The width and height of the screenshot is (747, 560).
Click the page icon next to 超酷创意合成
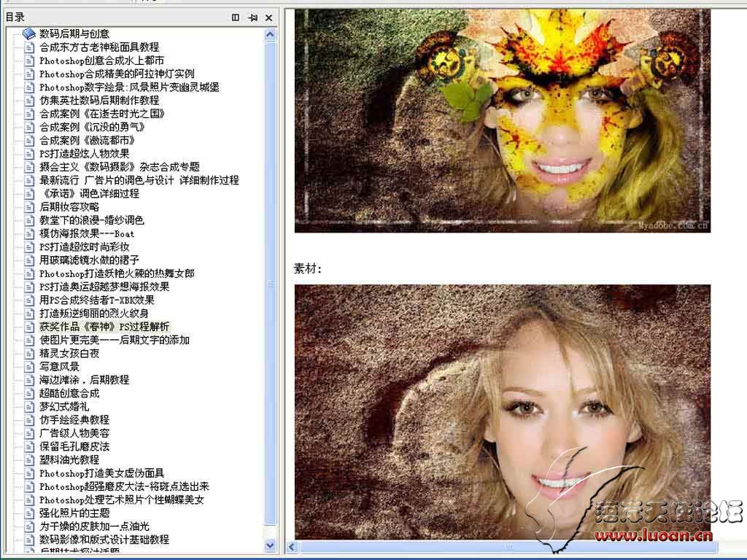click(29, 393)
